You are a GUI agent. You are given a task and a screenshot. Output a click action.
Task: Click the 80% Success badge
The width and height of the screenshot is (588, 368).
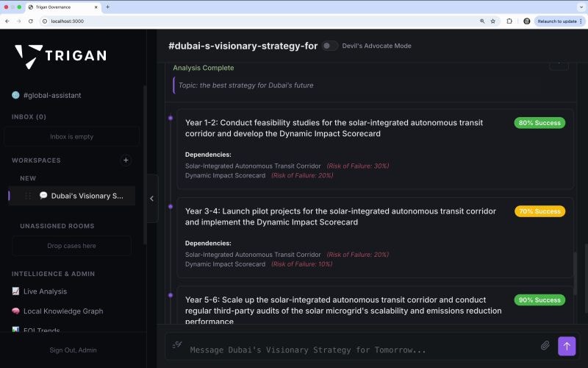click(539, 123)
